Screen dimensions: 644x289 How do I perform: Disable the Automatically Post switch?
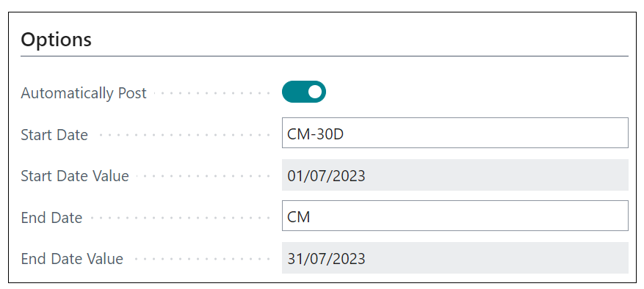pos(304,92)
